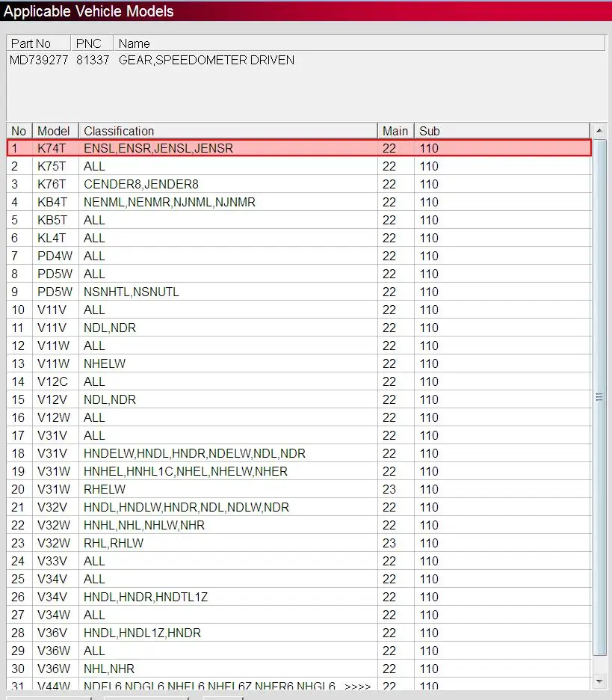
Task: Click classification HNDL,HNDL1Z,HNDR
Action: pyautogui.click(x=142, y=633)
